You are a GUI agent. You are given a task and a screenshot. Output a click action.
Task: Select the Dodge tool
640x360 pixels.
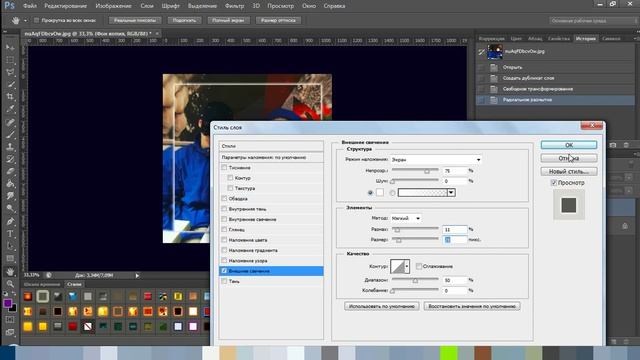point(10,208)
